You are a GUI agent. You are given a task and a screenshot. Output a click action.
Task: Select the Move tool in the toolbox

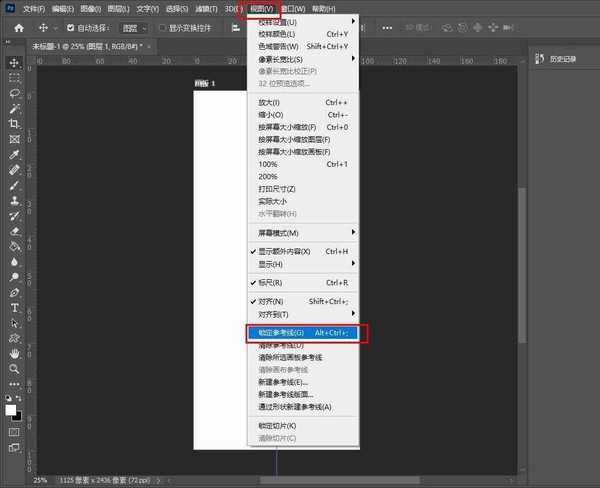point(14,62)
